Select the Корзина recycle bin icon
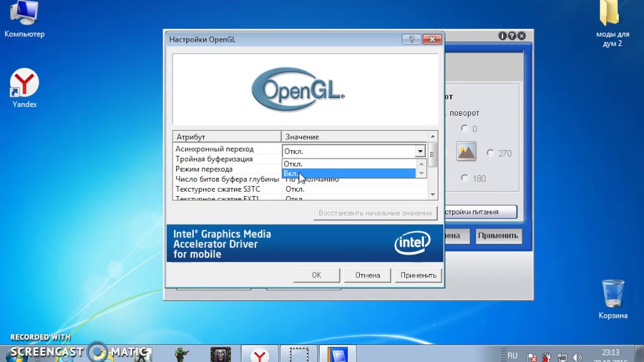644x362 pixels. [x=613, y=299]
